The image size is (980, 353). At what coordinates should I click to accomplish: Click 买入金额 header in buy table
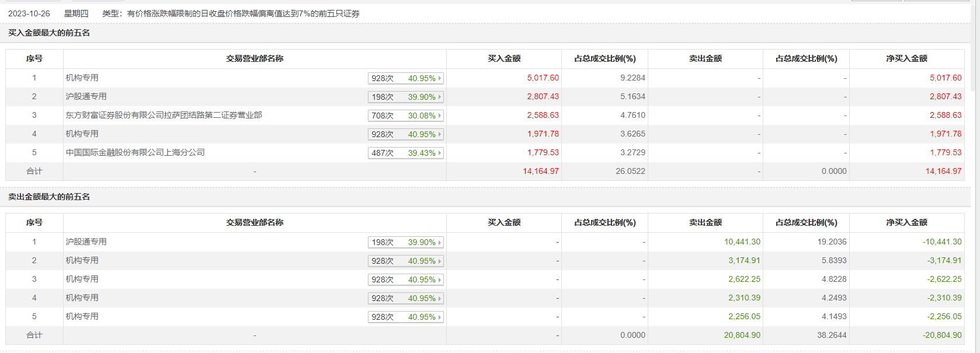click(x=504, y=59)
